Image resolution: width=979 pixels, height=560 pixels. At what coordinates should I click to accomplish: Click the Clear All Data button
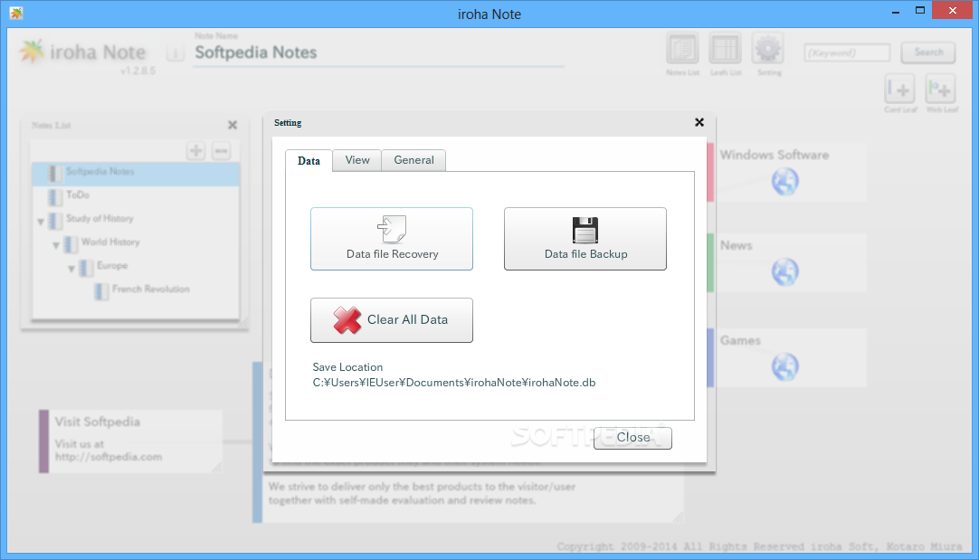pyautogui.click(x=392, y=320)
